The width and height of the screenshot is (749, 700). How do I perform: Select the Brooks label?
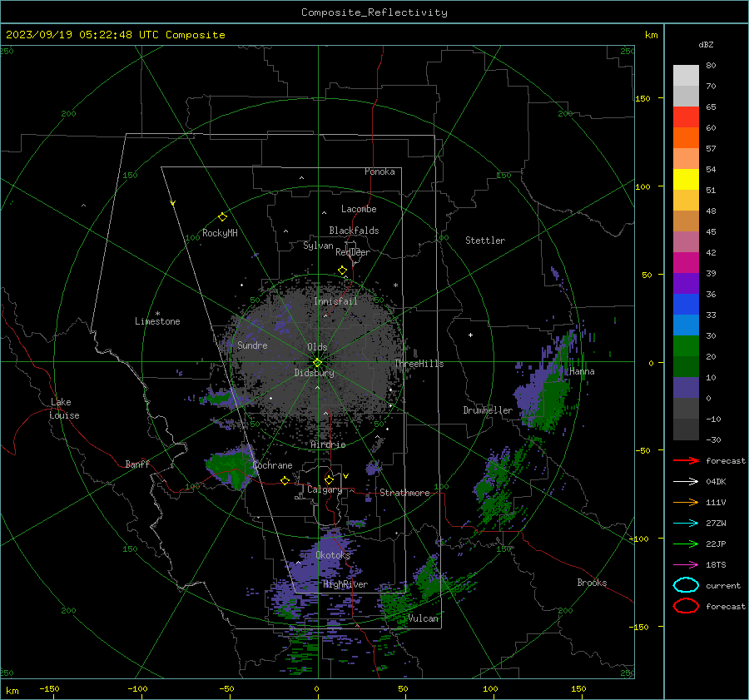point(592,583)
